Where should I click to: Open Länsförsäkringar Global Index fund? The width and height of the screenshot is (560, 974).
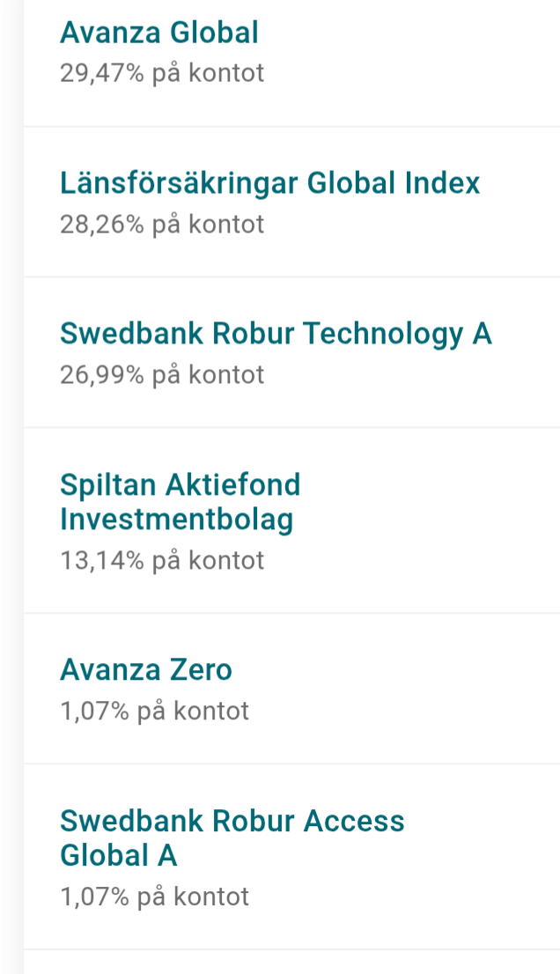point(270,183)
